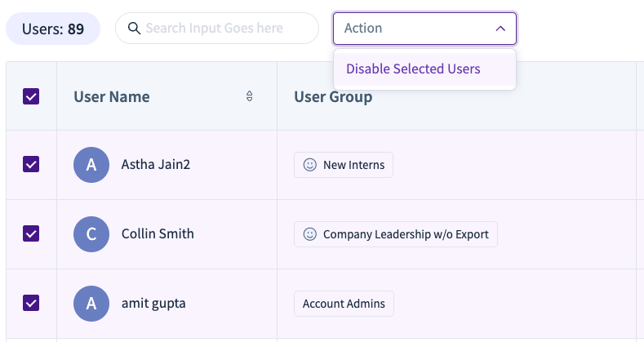644x342 pixels.
Task: Click the search magnifier icon
Action: [x=134, y=29]
